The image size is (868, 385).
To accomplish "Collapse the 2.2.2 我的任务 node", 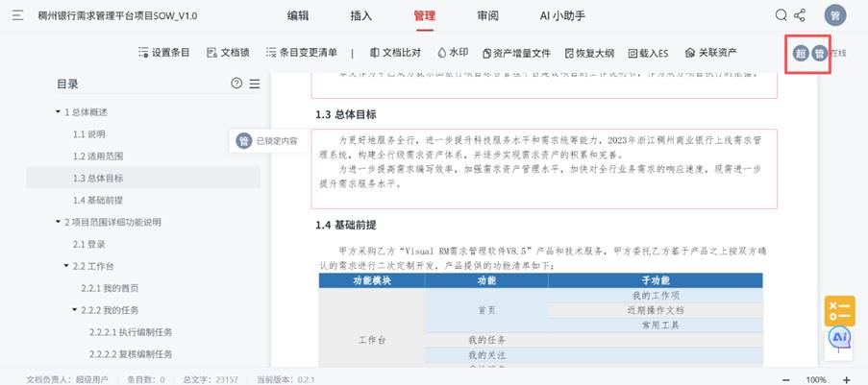I will tap(75, 310).
